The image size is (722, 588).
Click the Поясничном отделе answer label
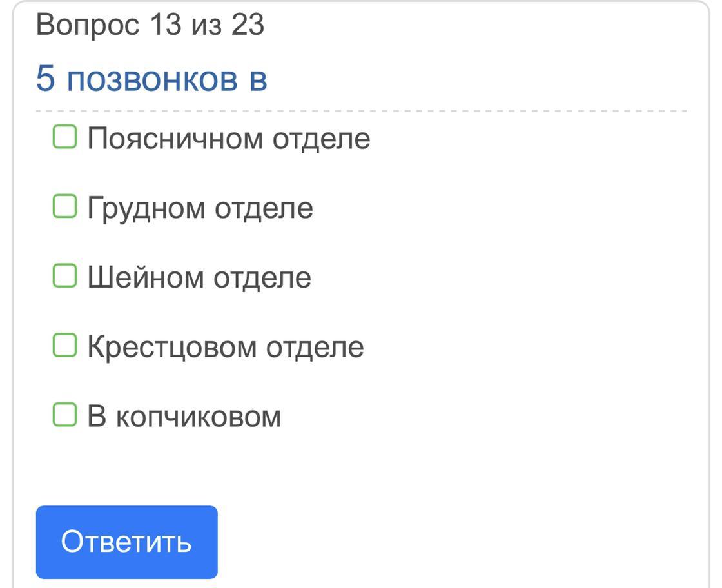pos(229,139)
